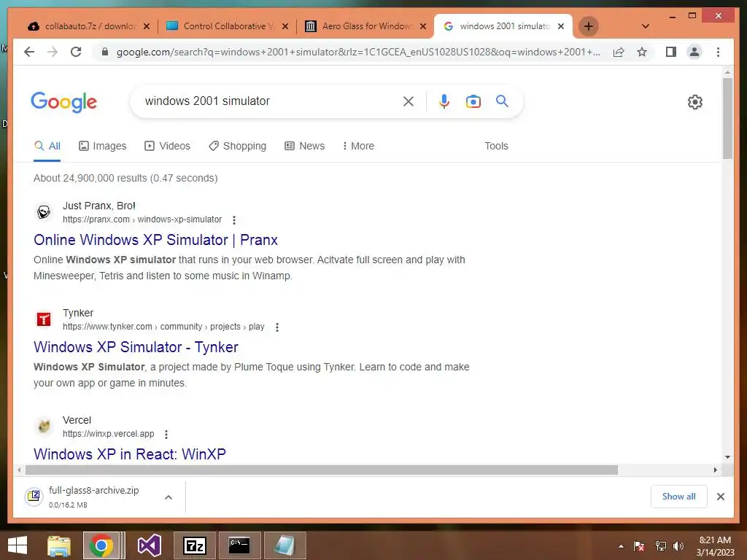Open options menu for the tynker.com result
747x560 pixels.
coord(276,327)
